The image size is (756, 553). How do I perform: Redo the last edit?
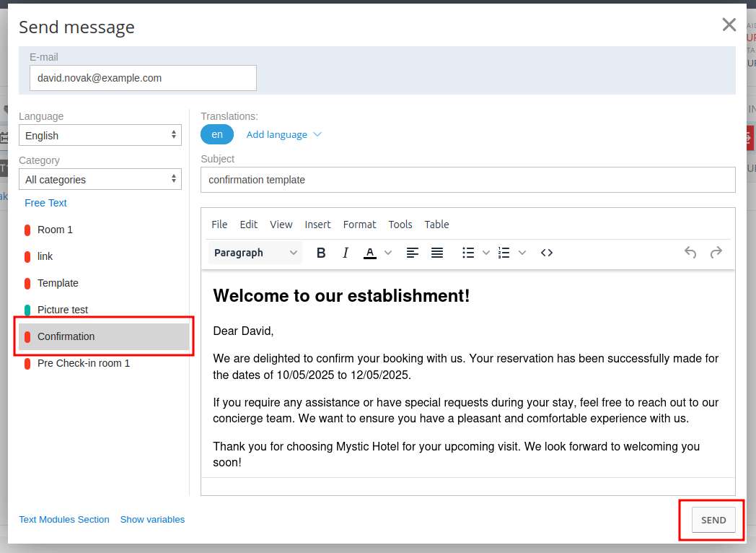[716, 253]
